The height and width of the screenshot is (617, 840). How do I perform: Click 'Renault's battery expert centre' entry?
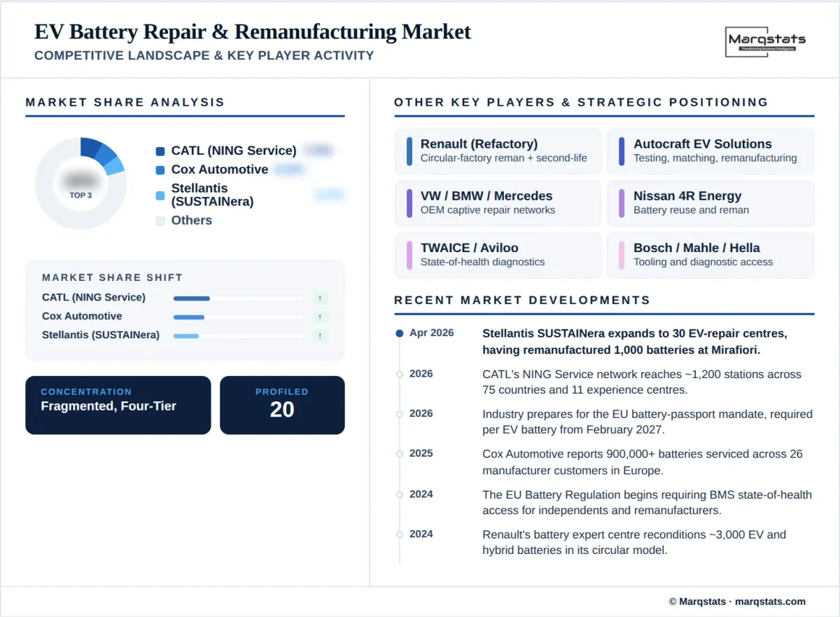(x=634, y=542)
